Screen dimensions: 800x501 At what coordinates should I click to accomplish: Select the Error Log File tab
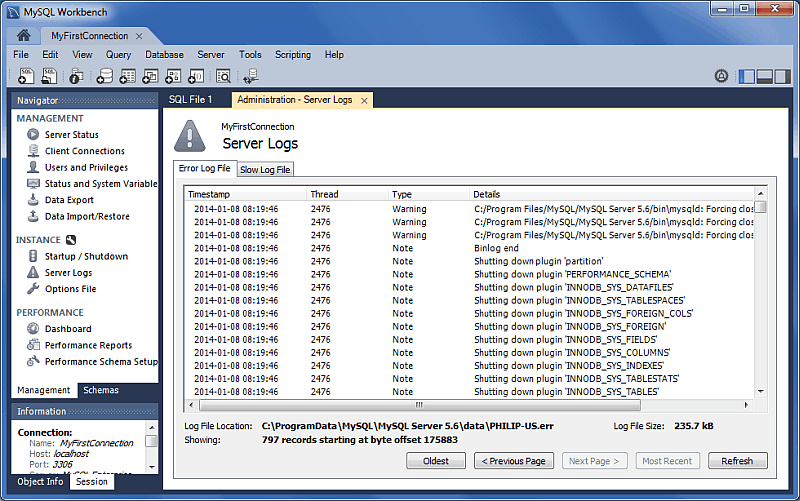(205, 168)
